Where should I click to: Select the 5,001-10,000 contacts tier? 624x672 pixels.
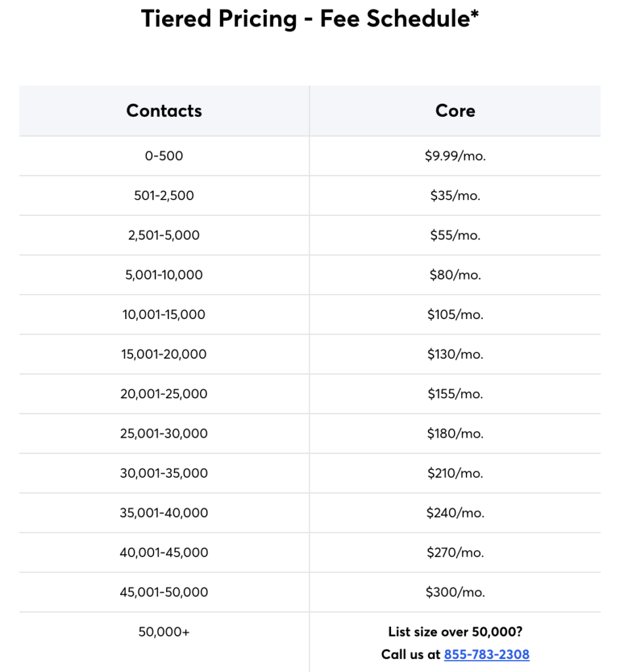164,275
